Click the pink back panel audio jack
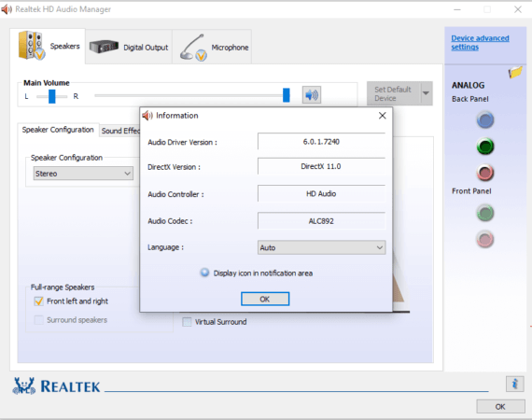532x420 pixels. (x=485, y=173)
